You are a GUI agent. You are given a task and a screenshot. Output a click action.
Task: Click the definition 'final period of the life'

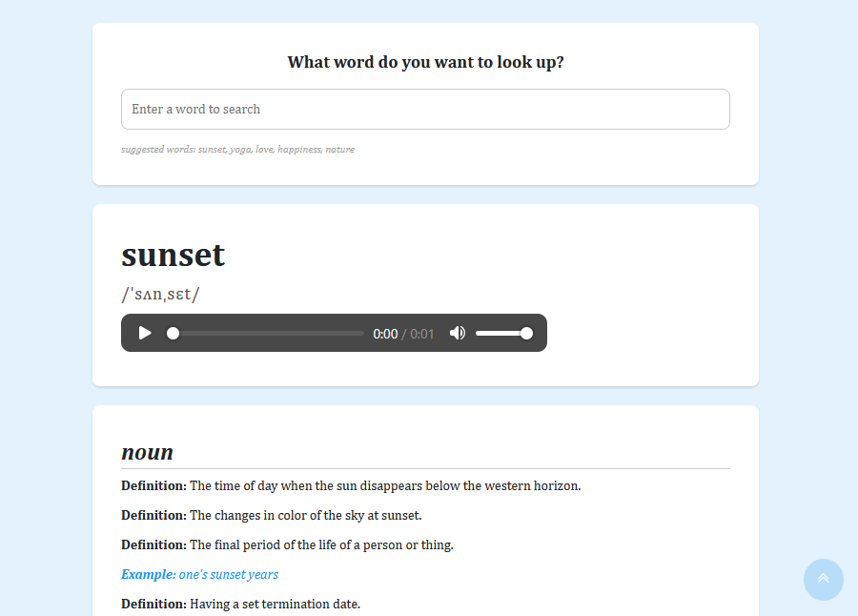tap(287, 544)
